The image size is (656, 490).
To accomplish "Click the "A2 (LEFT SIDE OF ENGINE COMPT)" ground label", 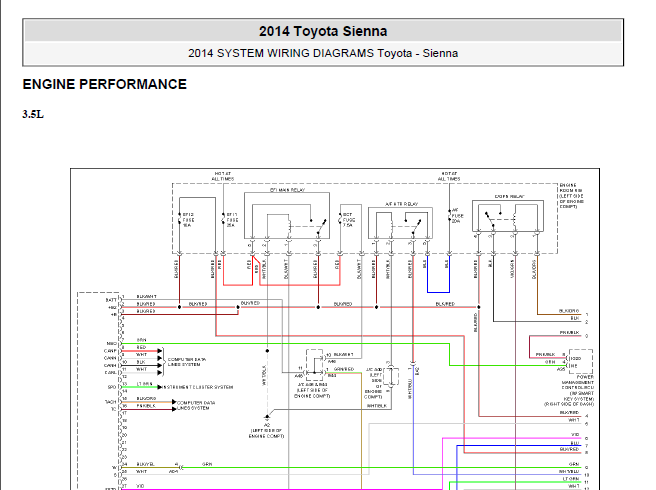I will pyautogui.click(x=266, y=431).
